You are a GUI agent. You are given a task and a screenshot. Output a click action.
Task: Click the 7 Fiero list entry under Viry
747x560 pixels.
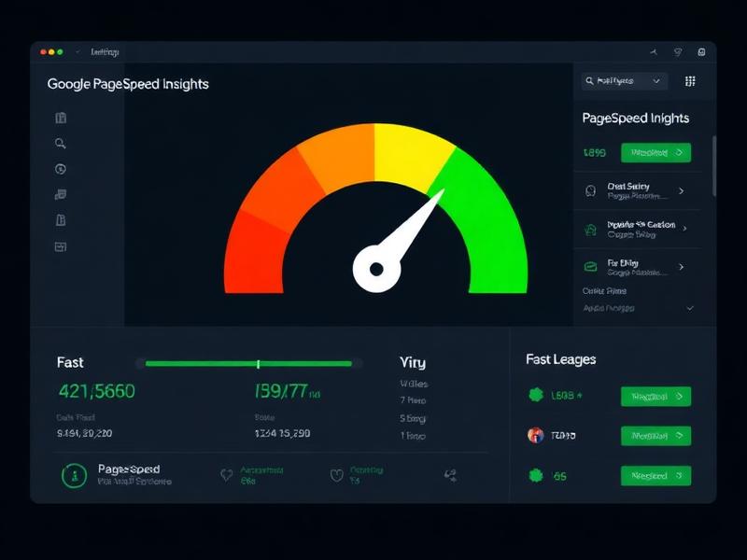tap(413, 400)
